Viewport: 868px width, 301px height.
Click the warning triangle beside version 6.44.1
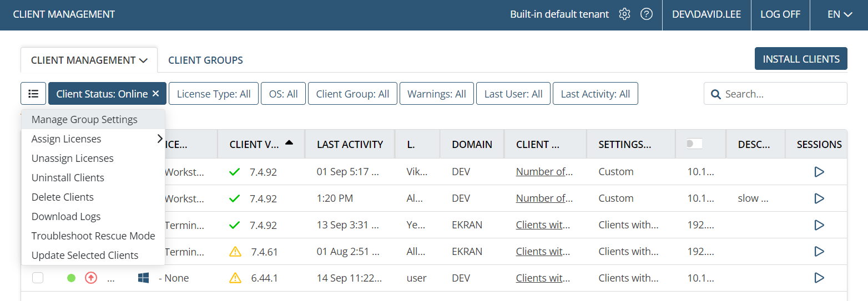click(x=235, y=278)
